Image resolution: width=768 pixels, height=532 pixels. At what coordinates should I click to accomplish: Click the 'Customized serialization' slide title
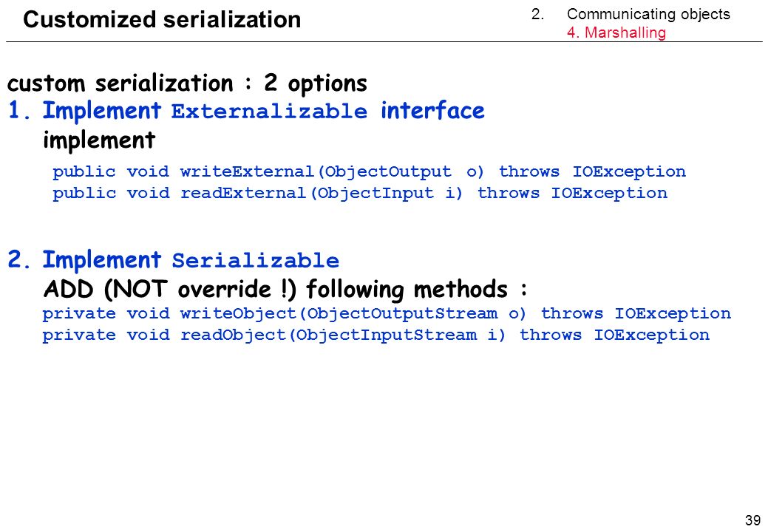coord(162,20)
